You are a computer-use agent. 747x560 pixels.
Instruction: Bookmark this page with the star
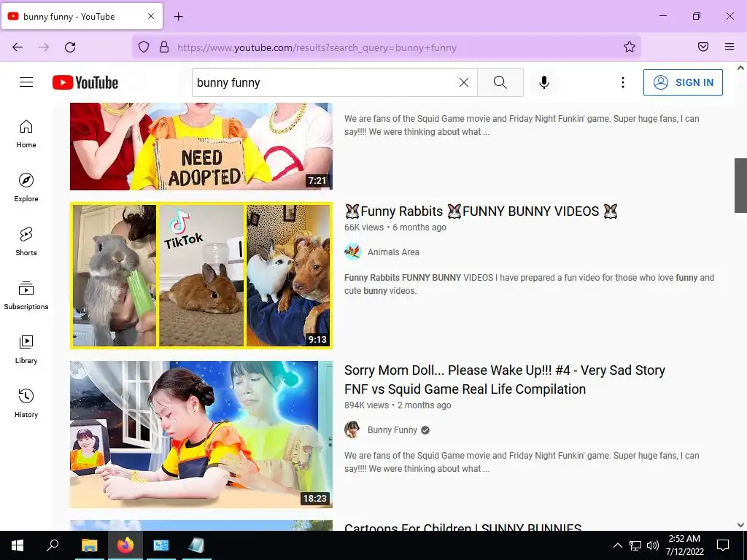pyautogui.click(x=630, y=47)
